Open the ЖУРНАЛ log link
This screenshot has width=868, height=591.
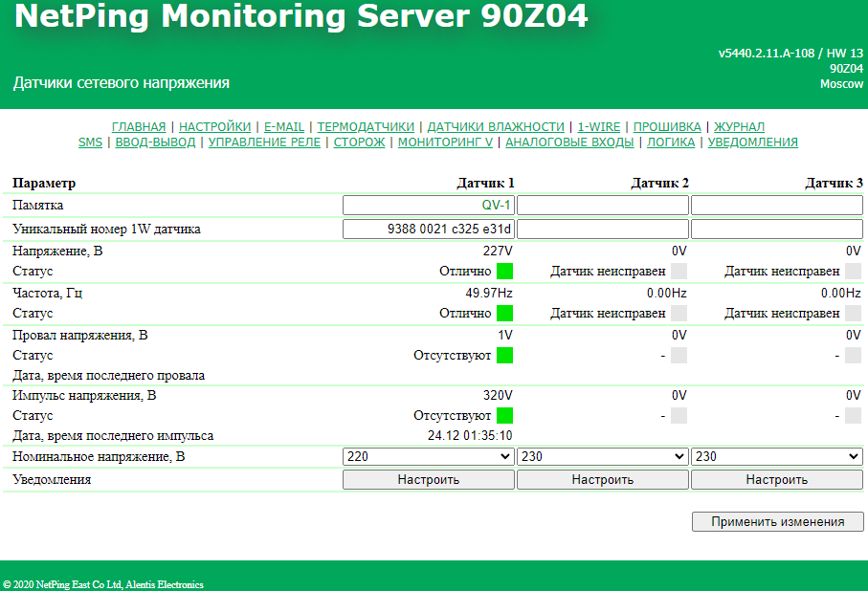739,126
